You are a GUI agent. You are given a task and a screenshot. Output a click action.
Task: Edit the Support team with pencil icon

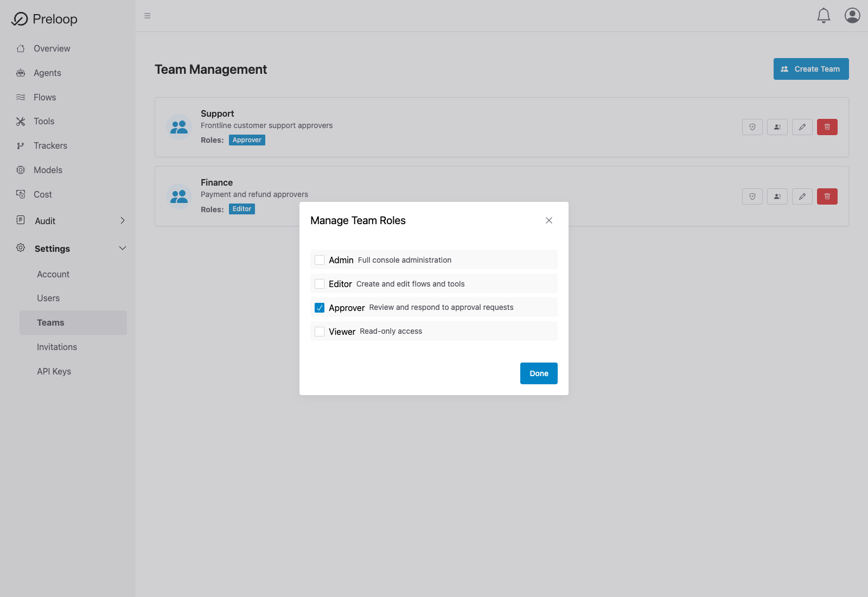point(802,127)
